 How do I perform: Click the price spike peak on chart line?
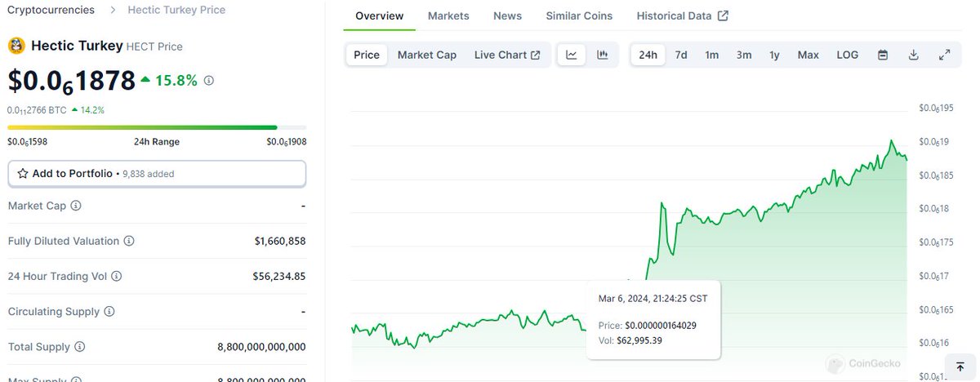[662, 203]
